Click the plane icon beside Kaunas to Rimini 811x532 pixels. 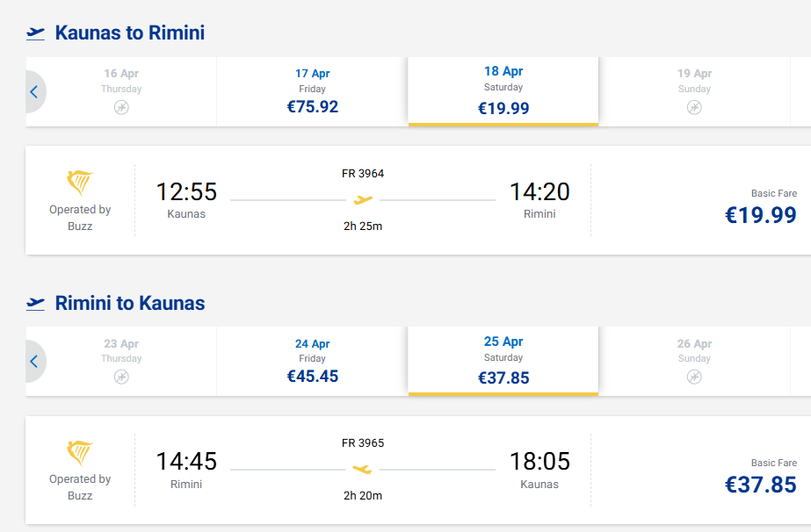pyautogui.click(x=35, y=33)
